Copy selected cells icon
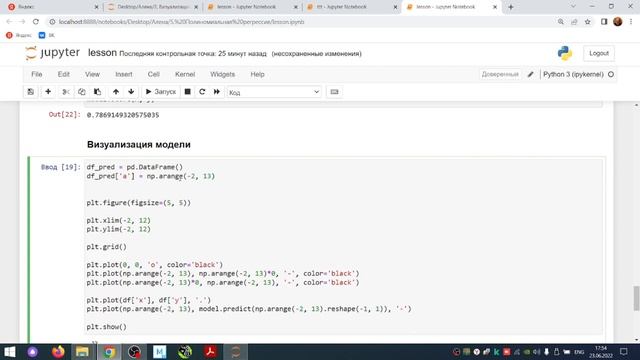The image size is (640, 360). tap(81, 92)
